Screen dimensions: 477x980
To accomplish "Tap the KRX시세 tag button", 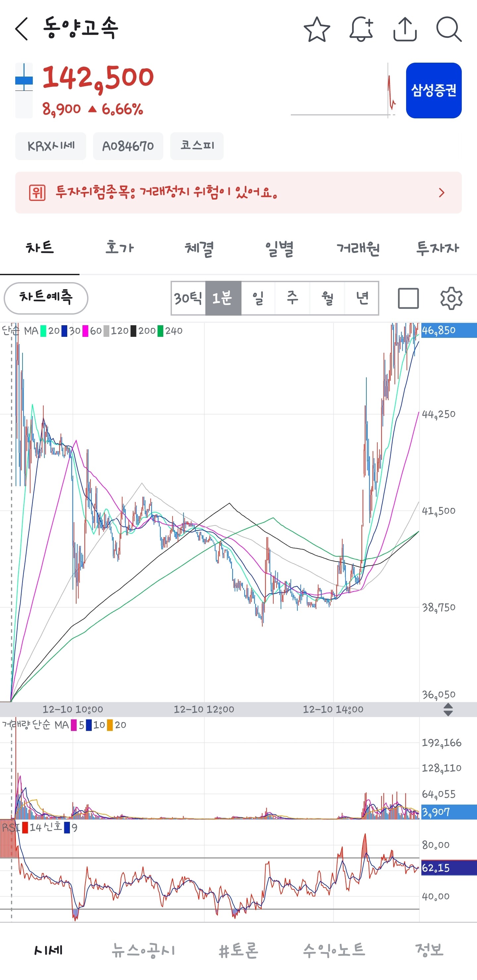I will pos(51,146).
